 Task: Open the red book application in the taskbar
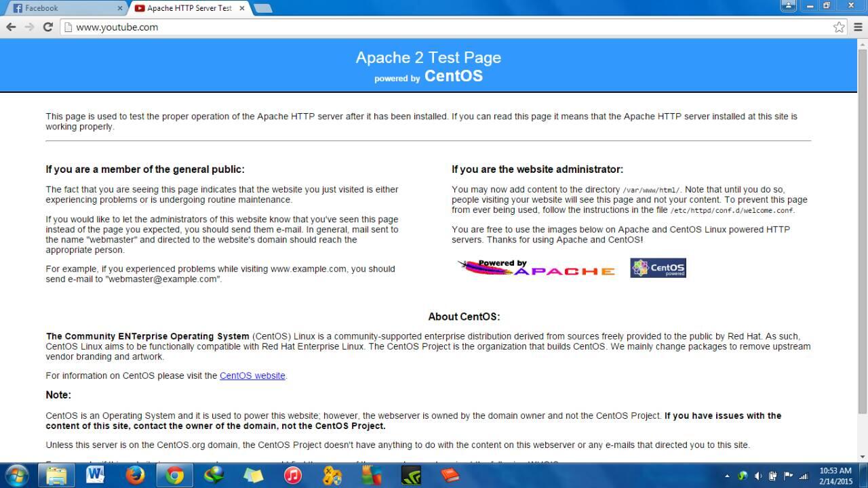click(450, 475)
